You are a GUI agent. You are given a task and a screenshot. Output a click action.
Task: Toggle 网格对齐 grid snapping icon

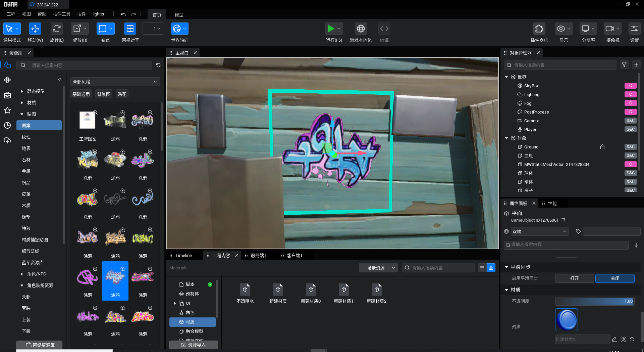pos(130,29)
